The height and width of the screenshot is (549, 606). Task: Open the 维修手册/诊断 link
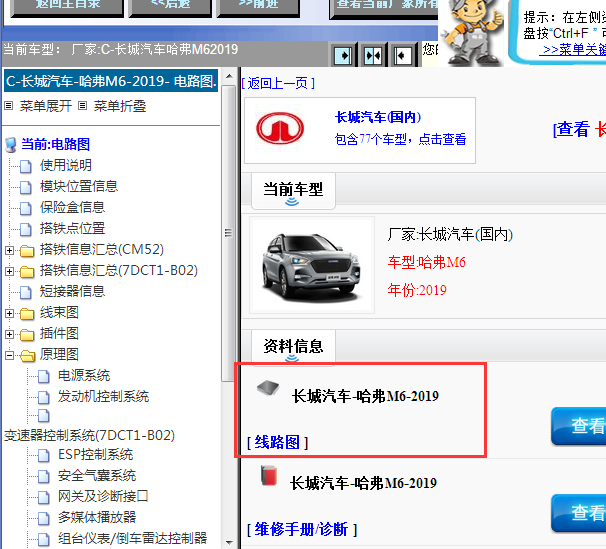[301, 529]
